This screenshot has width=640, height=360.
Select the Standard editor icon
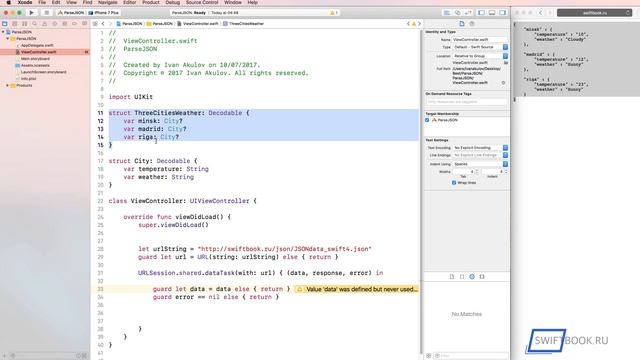447,13
